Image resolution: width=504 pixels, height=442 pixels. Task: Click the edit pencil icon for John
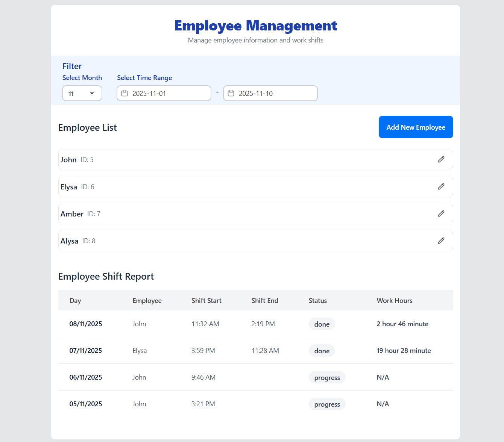coord(441,159)
